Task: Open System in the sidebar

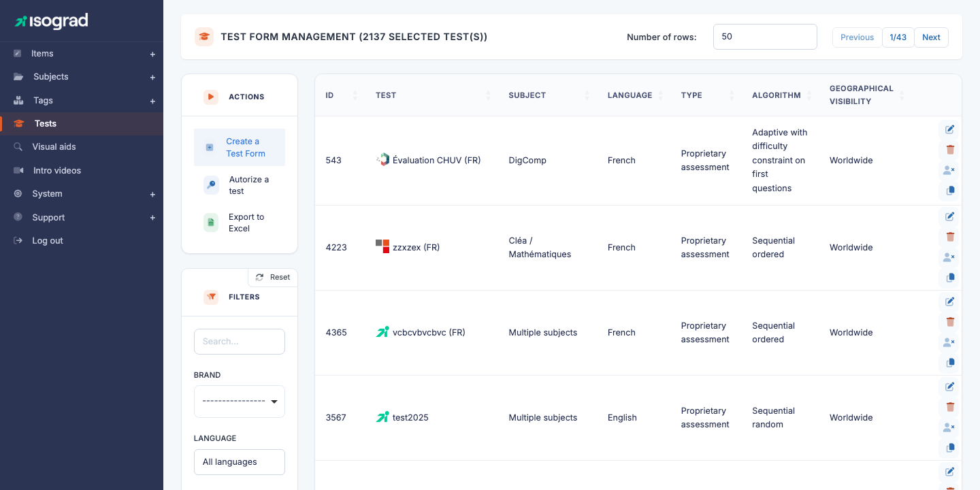Action: pos(47,193)
